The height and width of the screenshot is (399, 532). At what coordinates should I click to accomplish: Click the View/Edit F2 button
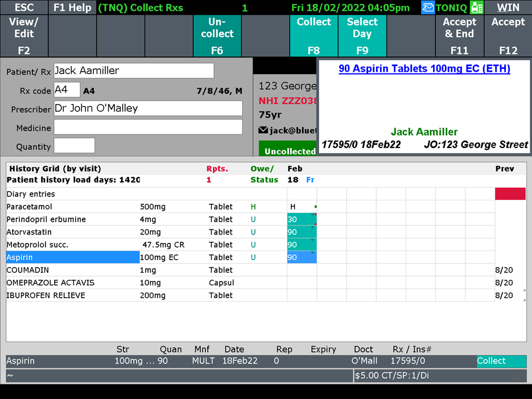pyautogui.click(x=24, y=36)
